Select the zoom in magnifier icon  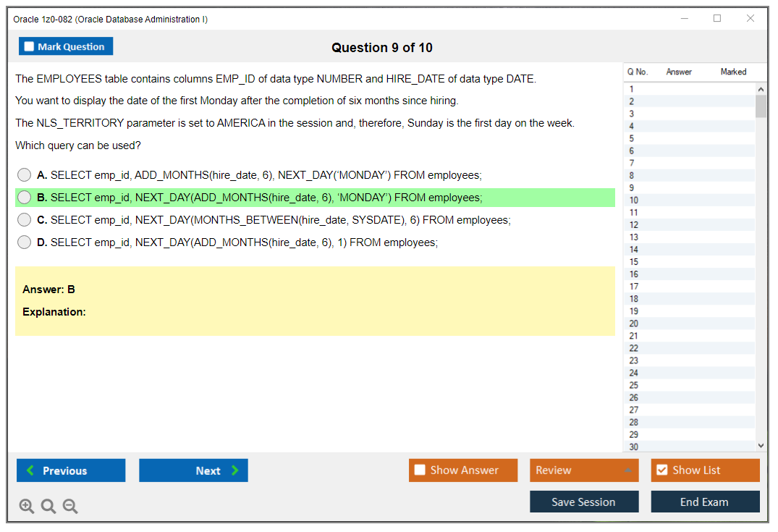(26, 506)
